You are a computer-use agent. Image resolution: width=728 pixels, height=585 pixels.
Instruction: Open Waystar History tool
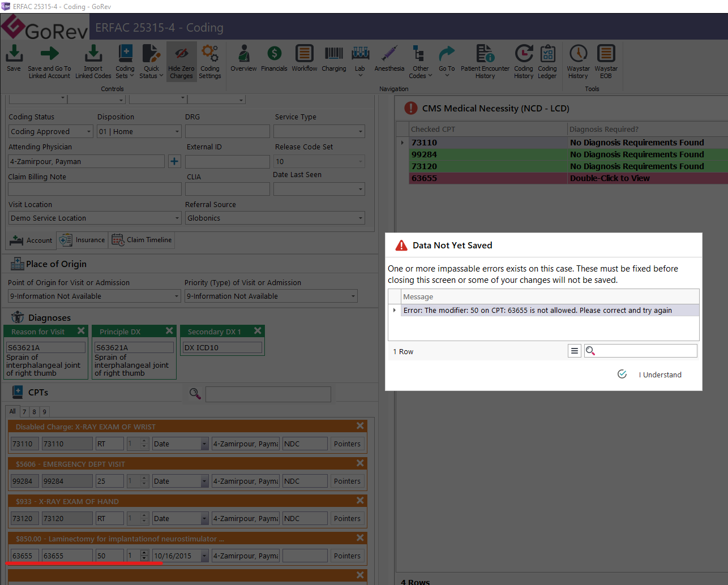point(578,61)
